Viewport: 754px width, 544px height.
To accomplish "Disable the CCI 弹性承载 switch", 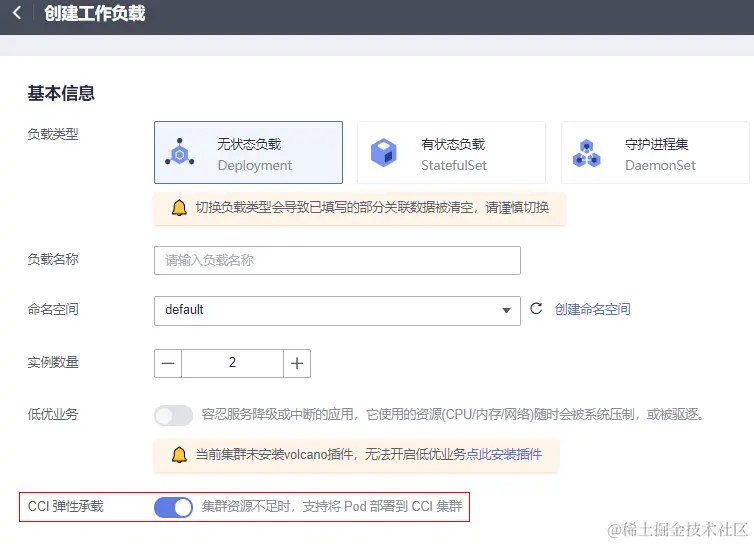I will tap(173, 507).
